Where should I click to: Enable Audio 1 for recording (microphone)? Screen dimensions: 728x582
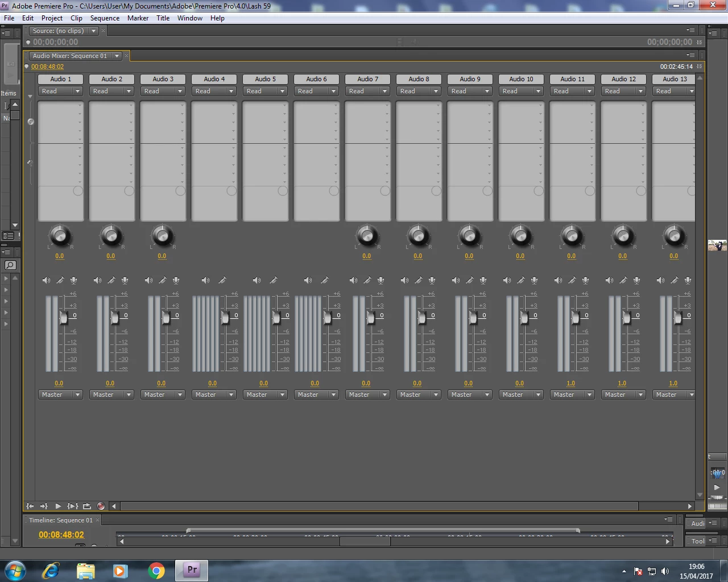(x=73, y=280)
